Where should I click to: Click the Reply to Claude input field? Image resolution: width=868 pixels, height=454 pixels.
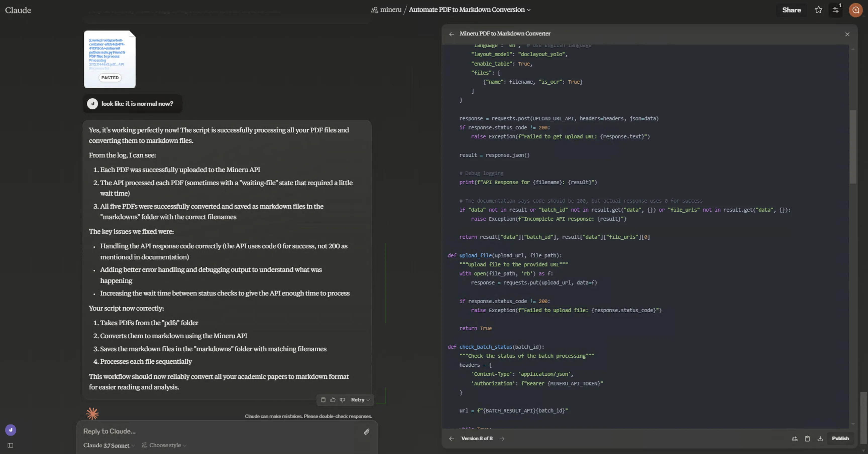pyautogui.click(x=221, y=431)
